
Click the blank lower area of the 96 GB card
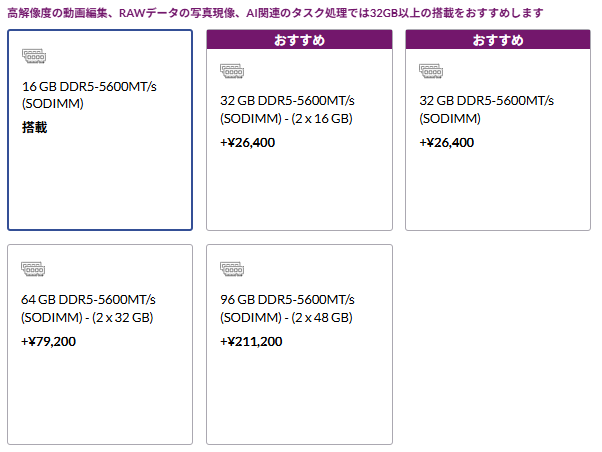pos(299,400)
